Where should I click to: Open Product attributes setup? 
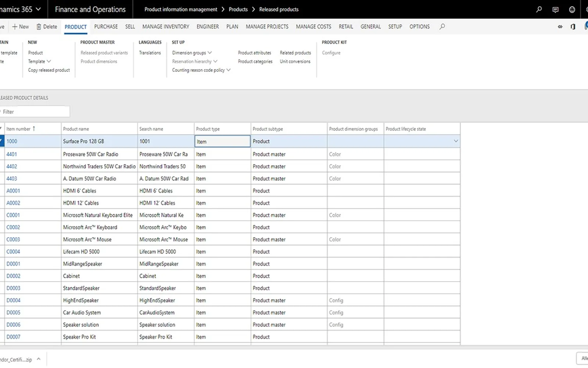point(254,53)
